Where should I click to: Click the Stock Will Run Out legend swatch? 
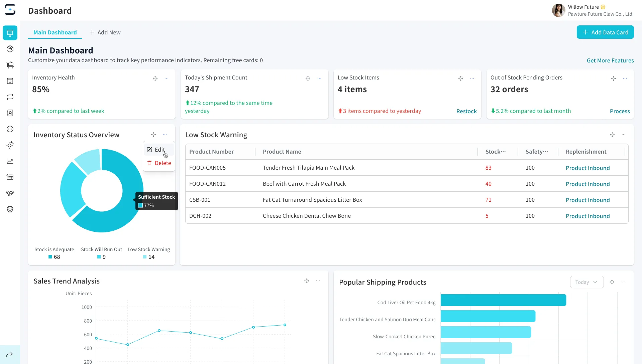tap(99, 257)
